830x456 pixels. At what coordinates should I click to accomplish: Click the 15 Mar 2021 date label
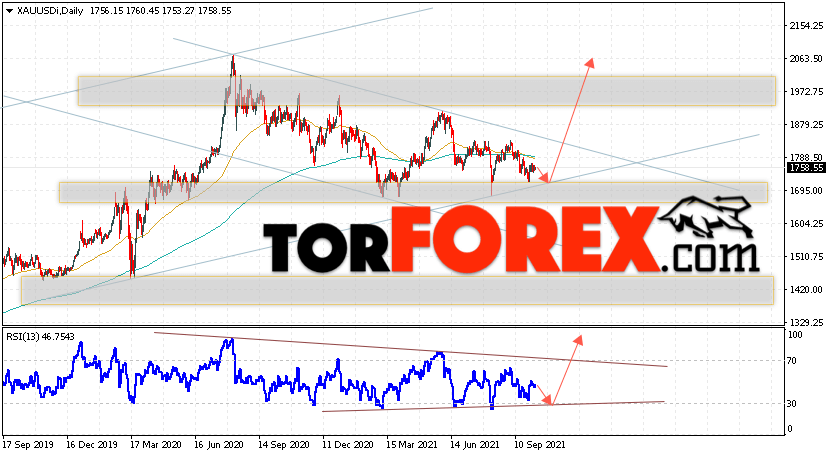point(412,444)
